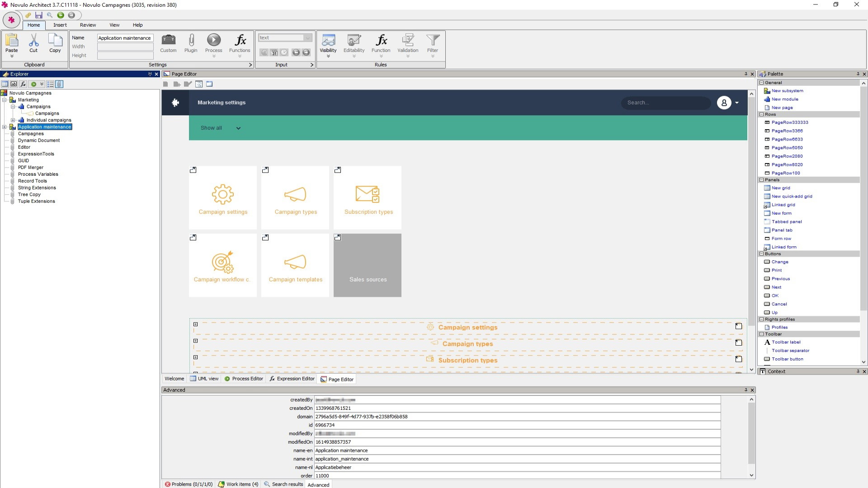
Task: Click the Paste clipboard icon
Action: click(x=12, y=41)
